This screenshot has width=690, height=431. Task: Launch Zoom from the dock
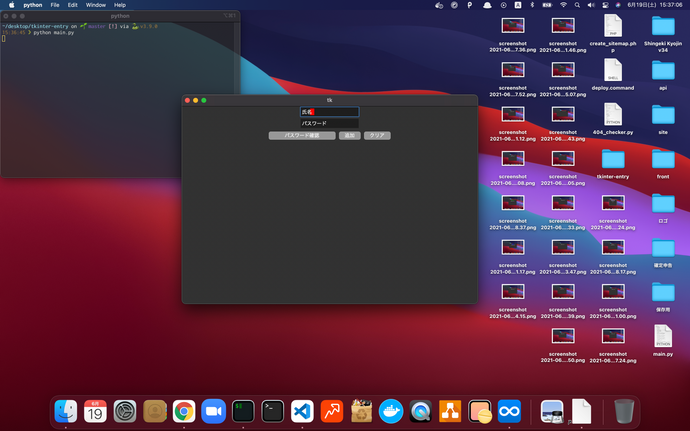coord(213,411)
